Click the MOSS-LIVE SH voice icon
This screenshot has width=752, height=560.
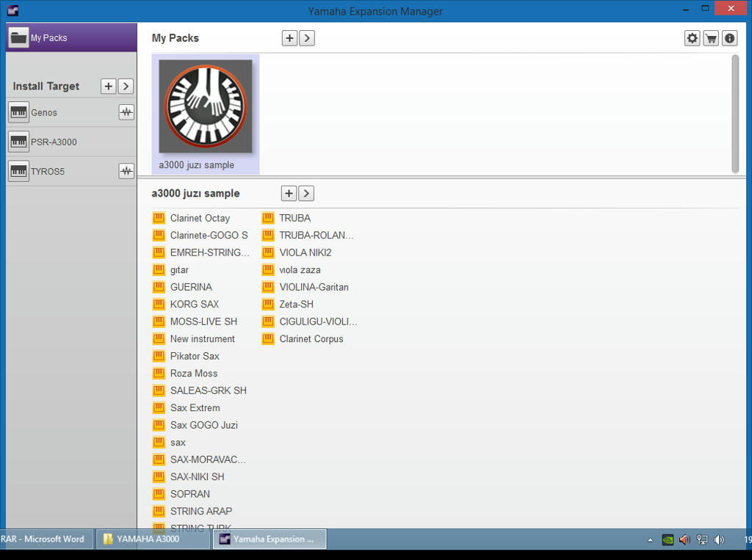159,321
